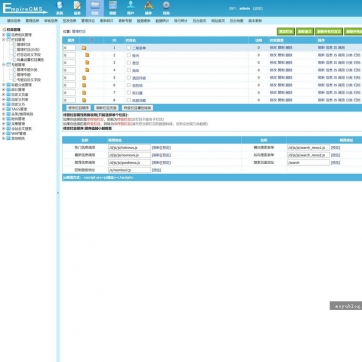Viewport: 362px width, 362px height.
Task: Click the icon in the table's second header column
Action: pos(92,40)
